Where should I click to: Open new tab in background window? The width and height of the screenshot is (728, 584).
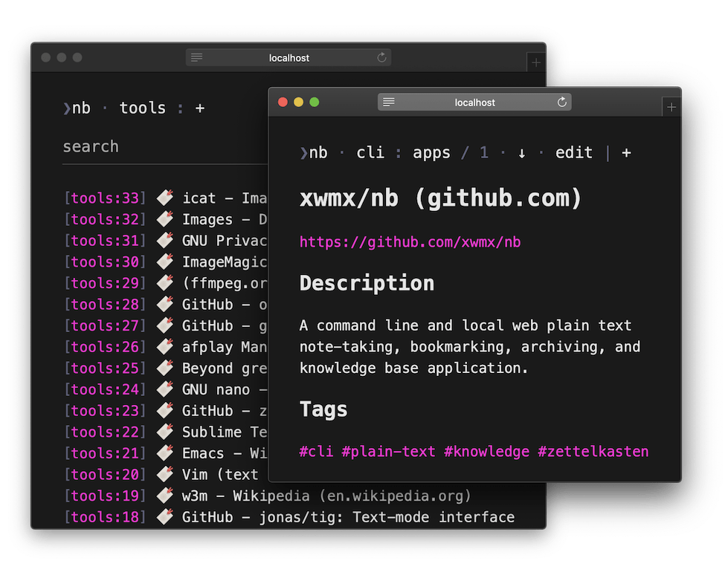click(x=535, y=63)
